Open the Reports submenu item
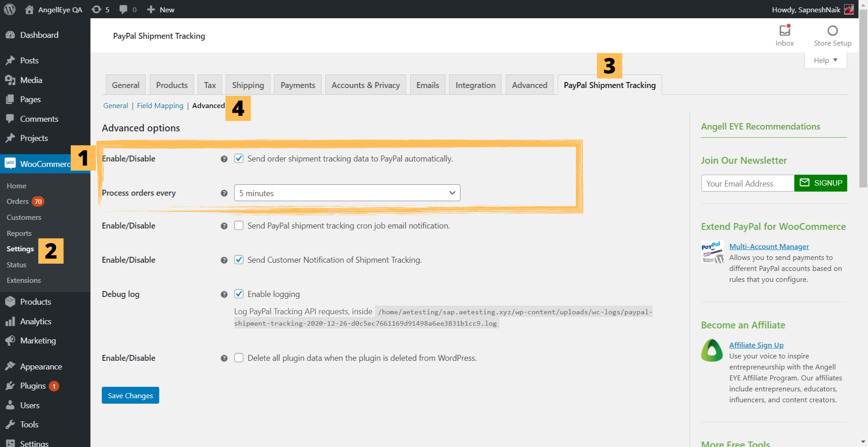 click(19, 233)
